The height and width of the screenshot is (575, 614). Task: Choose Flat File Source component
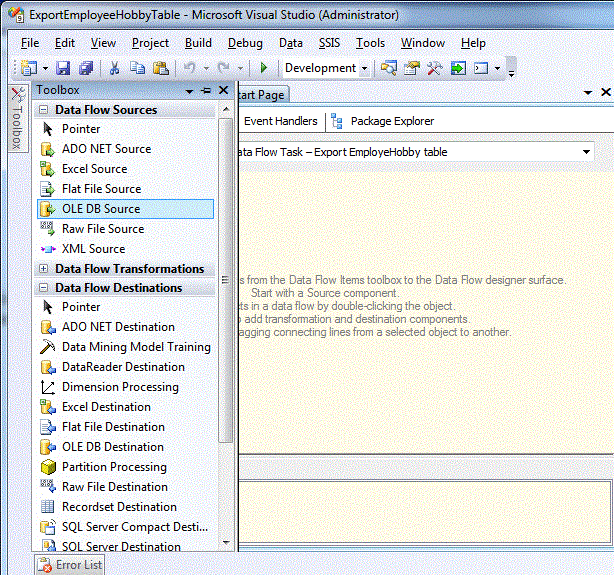[101, 189]
